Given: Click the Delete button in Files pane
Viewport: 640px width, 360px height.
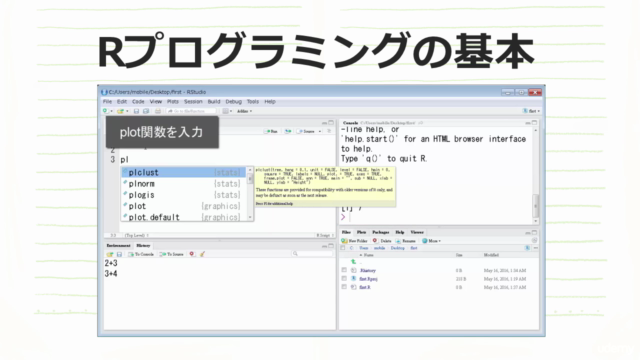Looking at the screenshot, I should tap(382, 241).
